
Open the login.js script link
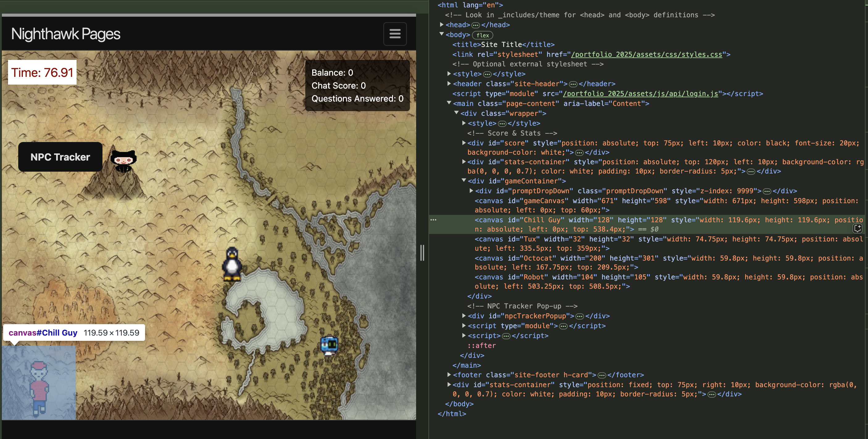tap(640, 94)
